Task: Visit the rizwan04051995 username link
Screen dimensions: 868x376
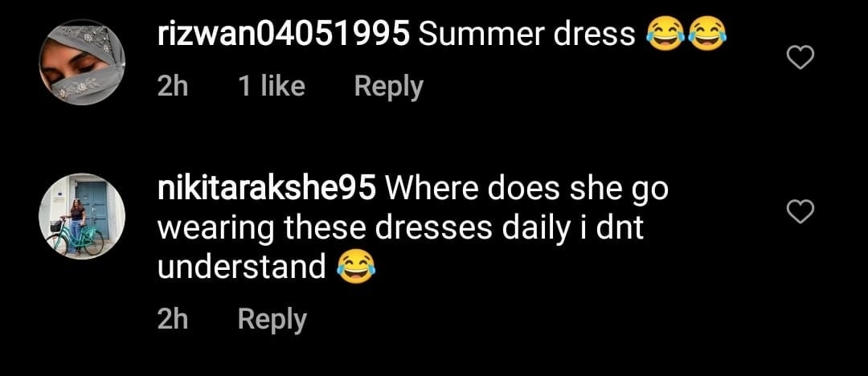Action: coord(284,35)
